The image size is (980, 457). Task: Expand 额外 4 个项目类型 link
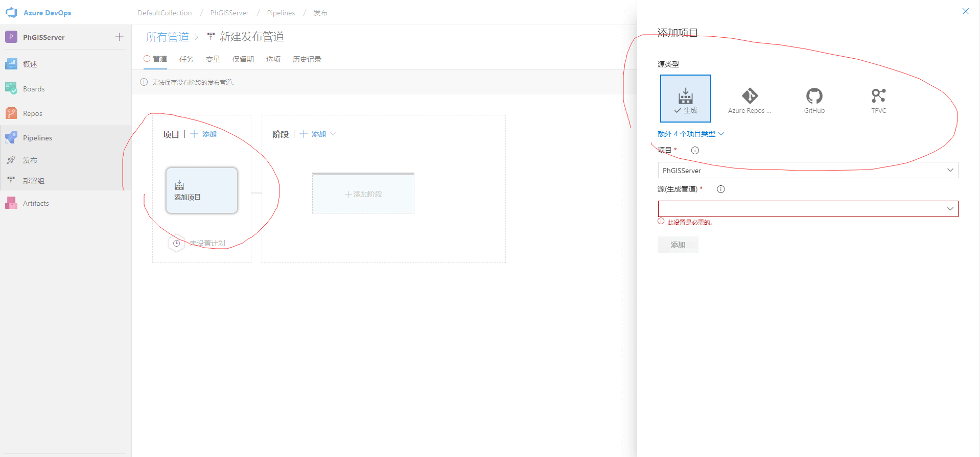click(690, 134)
